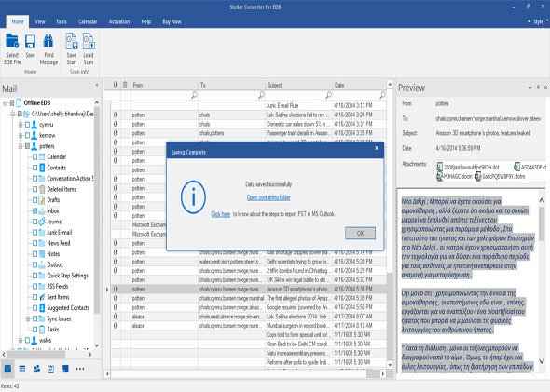Click the folder tree horizontal scrollbar

(36, 355)
